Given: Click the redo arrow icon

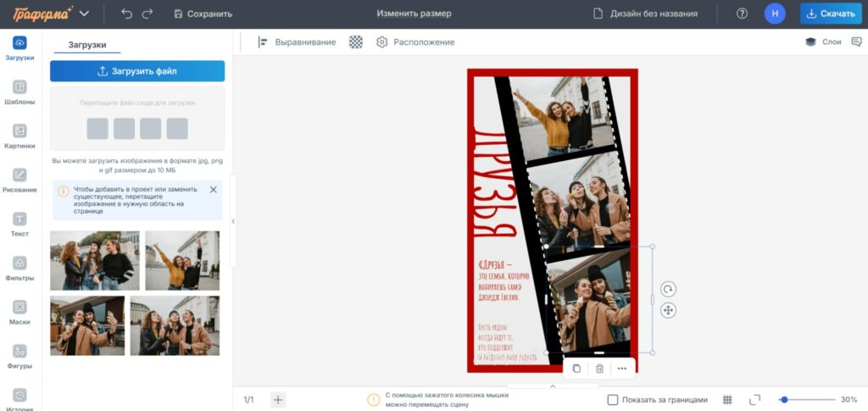Looking at the screenshot, I should click(x=147, y=14).
